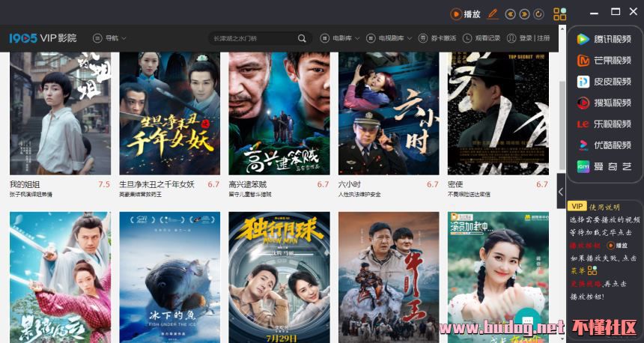Select Tencent Video (腾讯视频) in the sidebar

tap(604, 39)
